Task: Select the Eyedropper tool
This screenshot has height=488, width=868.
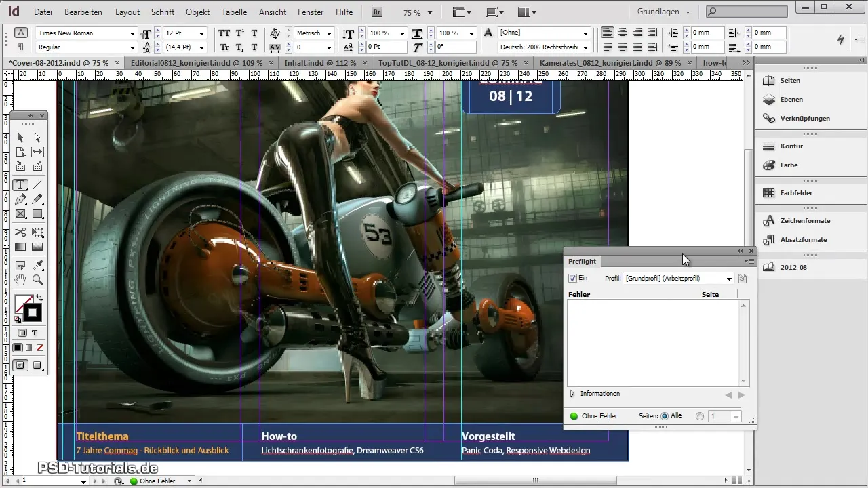Action: coord(37,265)
